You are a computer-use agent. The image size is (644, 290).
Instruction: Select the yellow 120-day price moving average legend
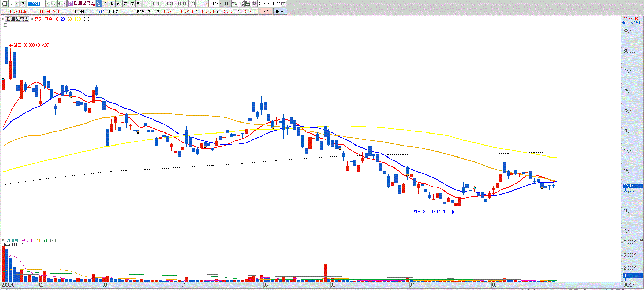tap(78, 19)
